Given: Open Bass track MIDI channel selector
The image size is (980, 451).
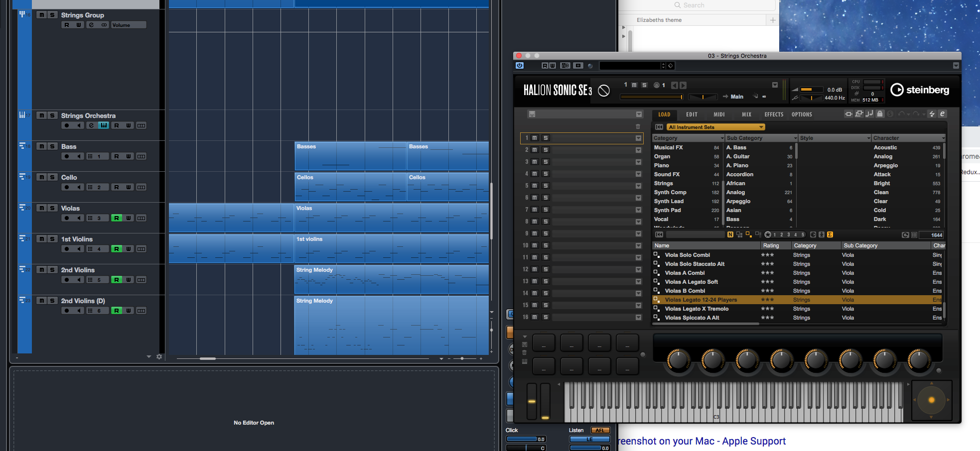Looking at the screenshot, I should (97, 156).
